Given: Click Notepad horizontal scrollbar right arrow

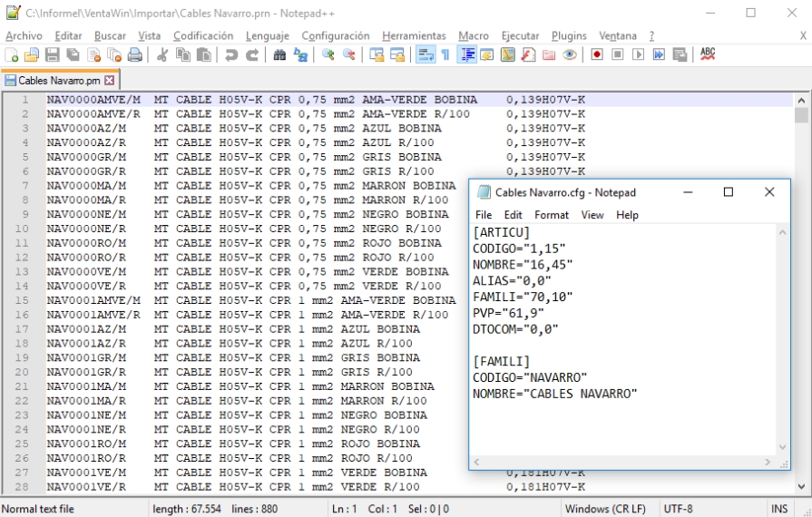Looking at the screenshot, I should tap(768, 463).
